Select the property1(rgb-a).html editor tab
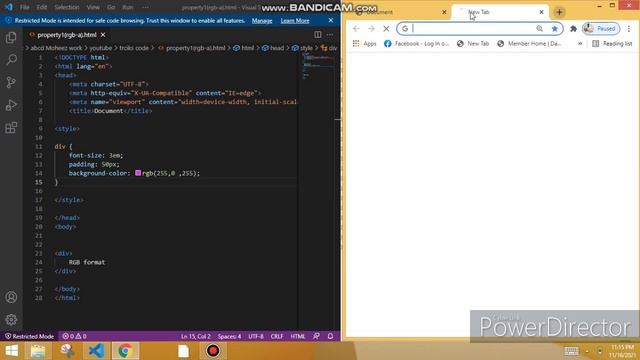The width and height of the screenshot is (640, 360). point(67,35)
